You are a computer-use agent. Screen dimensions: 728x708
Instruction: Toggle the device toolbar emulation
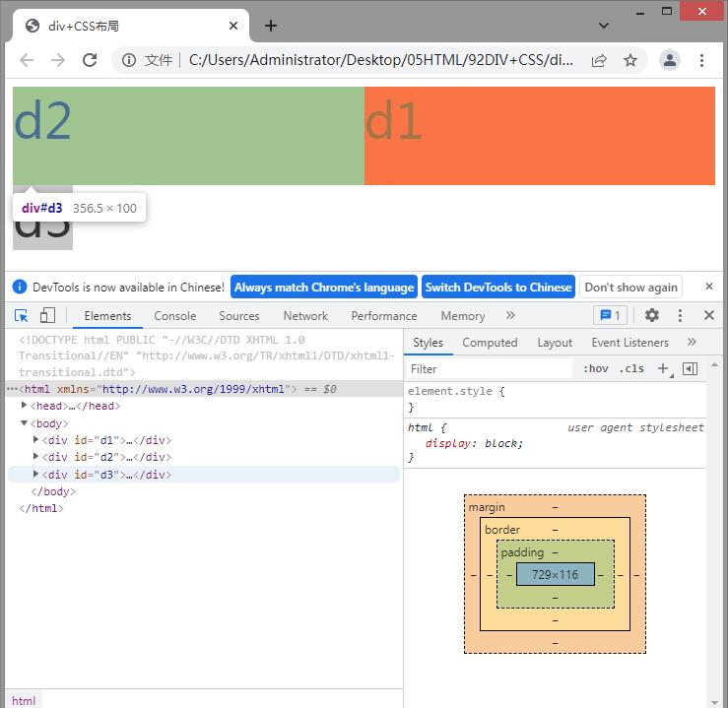47,315
